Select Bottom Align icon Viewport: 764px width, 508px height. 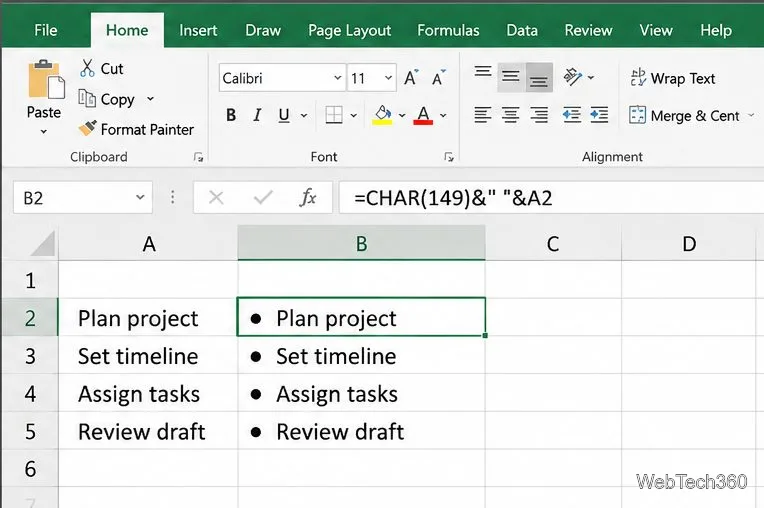coord(538,77)
